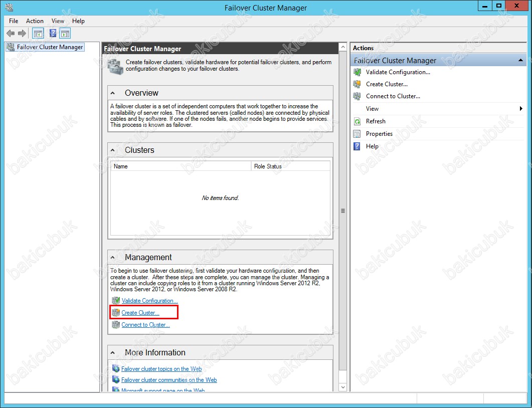Open the View menu in the menu bar
The image size is (532, 408).
coord(58,21)
